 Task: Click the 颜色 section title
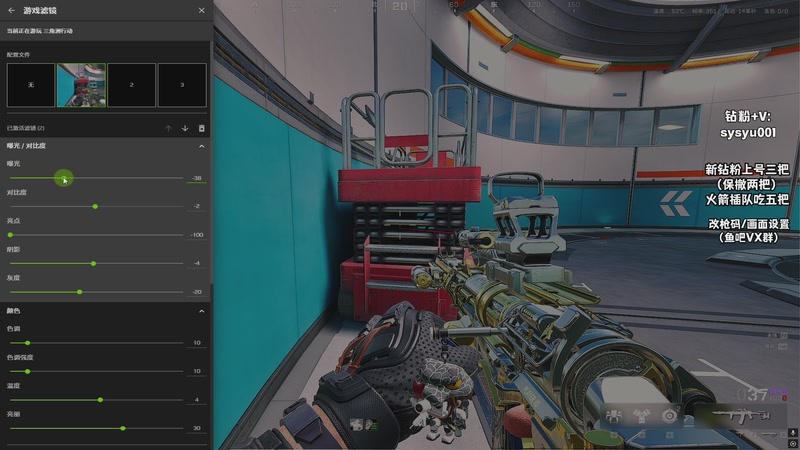[x=13, y=311]
